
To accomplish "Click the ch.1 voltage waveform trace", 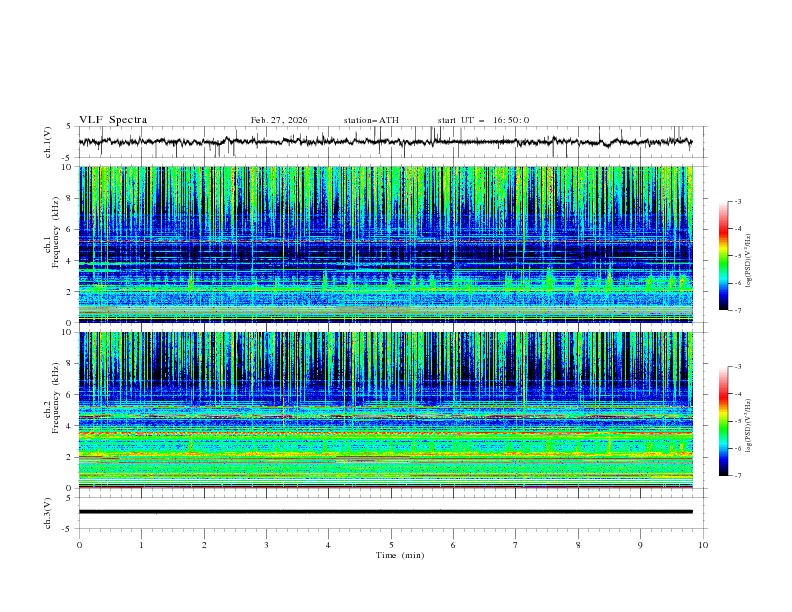I will coord(385,142).
